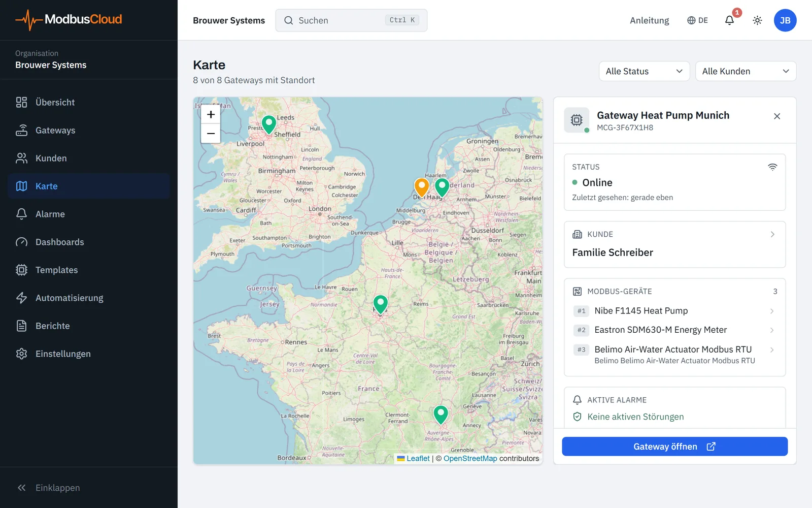The width and height of the screenshot is (812, 508).
Task: Open Kunden sidebar item
Action: 89,158
